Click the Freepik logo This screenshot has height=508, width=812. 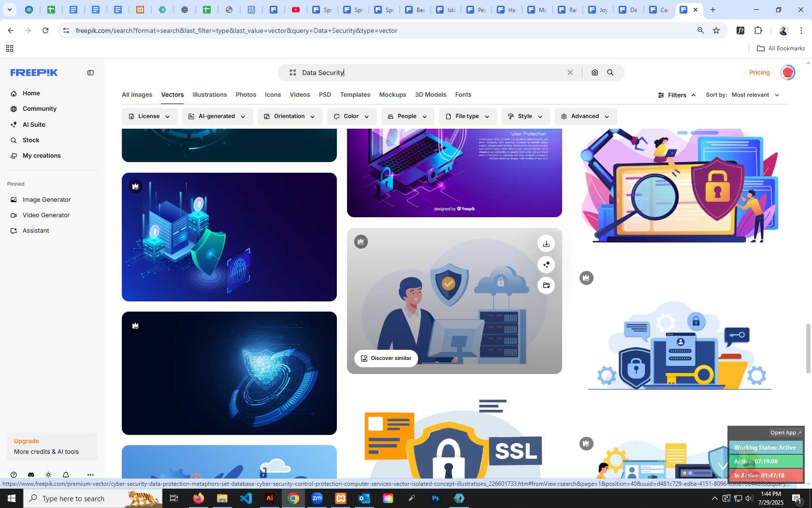(x=34, y=73)
